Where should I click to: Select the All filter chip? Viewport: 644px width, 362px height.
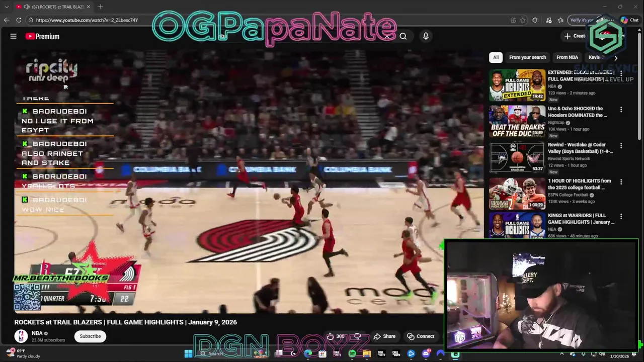(496, 57)
